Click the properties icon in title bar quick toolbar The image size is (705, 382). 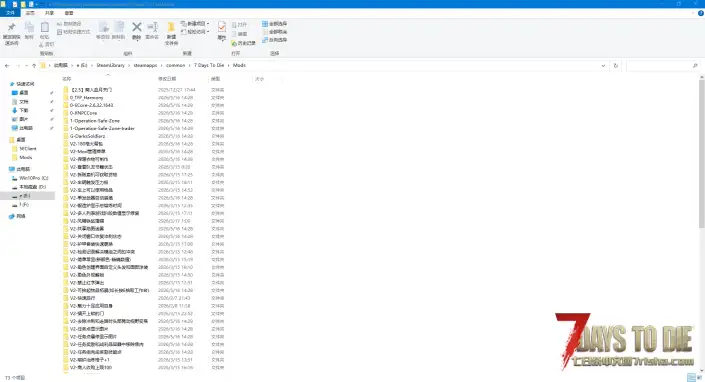click(x=15, y=4)
